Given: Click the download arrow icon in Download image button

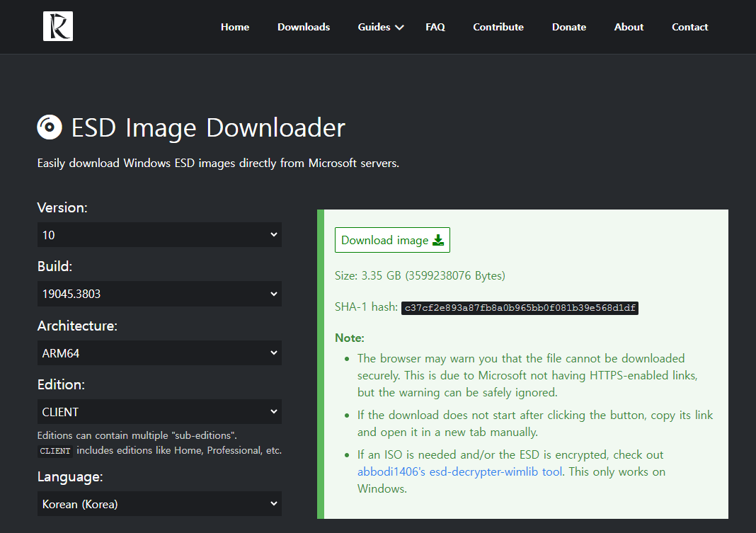Looking at the screenshot, I should point(437,240).
